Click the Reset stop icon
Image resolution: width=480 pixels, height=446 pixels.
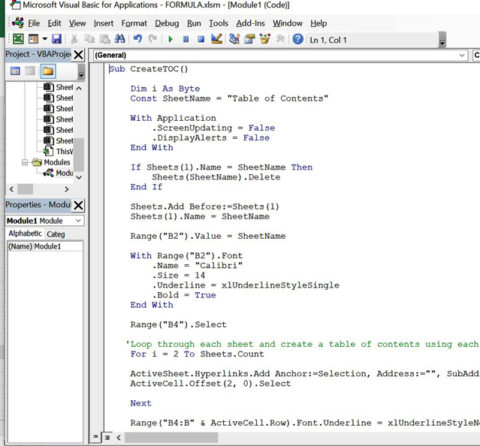pyautogui.click(x=201, y=39)
